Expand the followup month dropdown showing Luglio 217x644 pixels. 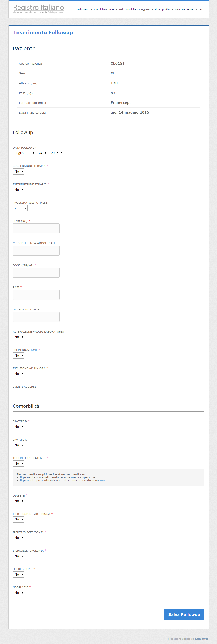(x=24, y=153)
